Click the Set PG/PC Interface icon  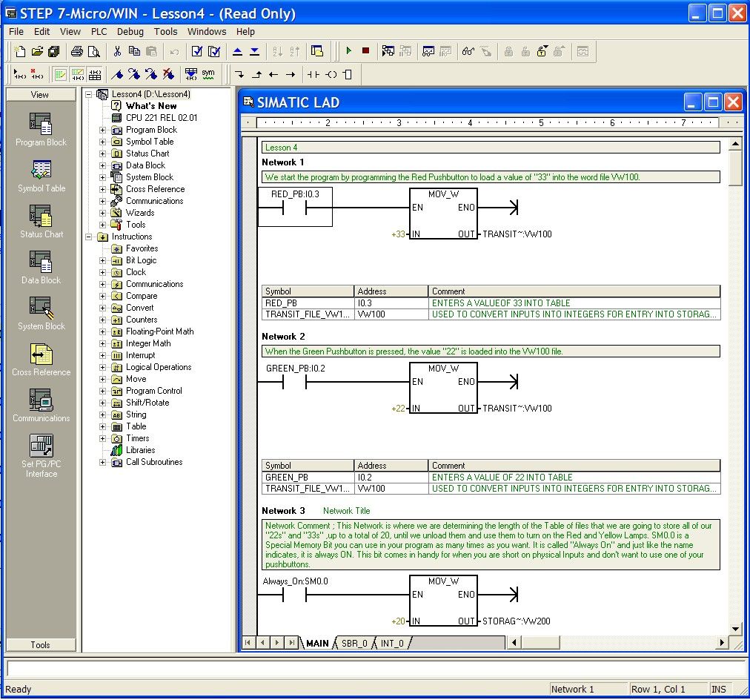(42, 454)
